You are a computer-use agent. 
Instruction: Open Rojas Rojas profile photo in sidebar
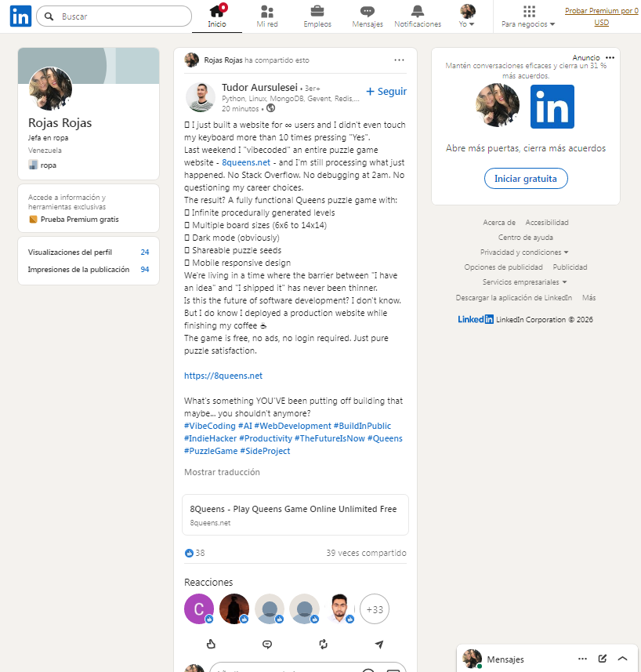click(50, 89)
